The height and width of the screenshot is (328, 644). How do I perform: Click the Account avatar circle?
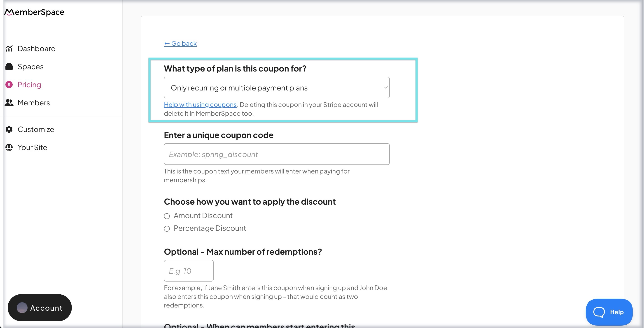(22, 308)
